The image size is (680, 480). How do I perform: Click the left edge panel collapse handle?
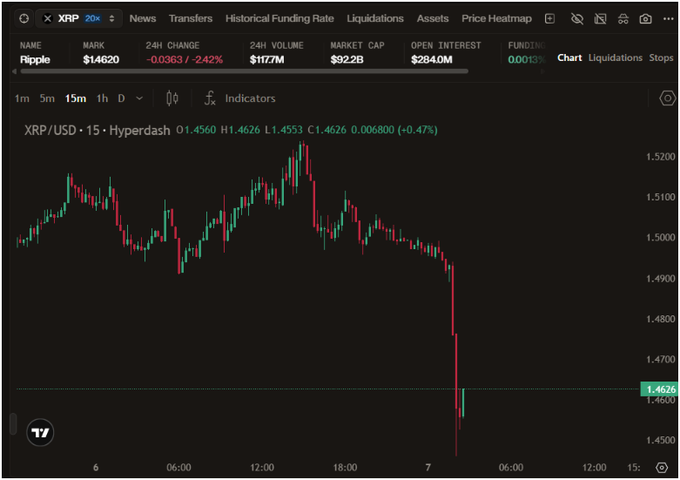tap(13, 424)
